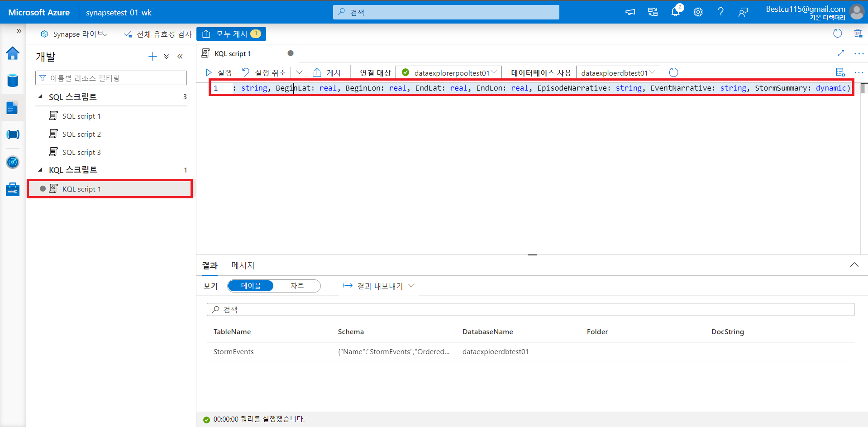This screenshot has width=868, height=427.
Task: Click the Cloud Shell announcements icon
Action: pyautogui.click(x=630, y=12)
